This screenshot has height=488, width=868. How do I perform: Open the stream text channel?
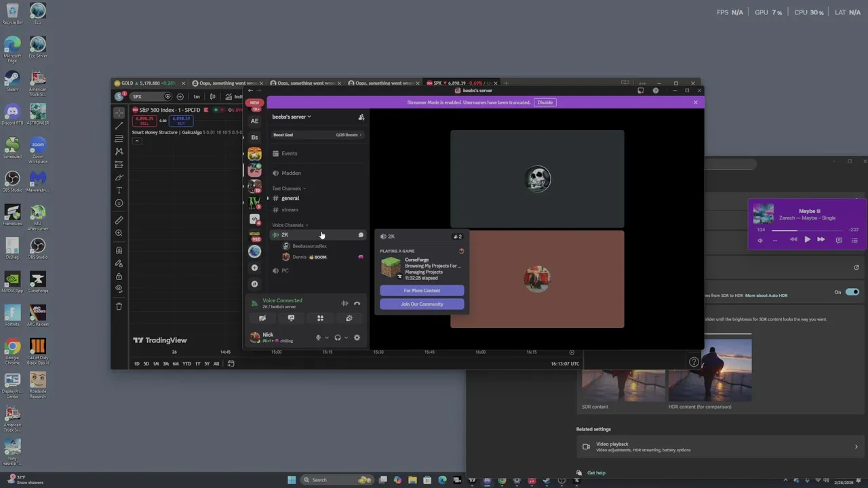pyautogui.click(x=318, y=209)
